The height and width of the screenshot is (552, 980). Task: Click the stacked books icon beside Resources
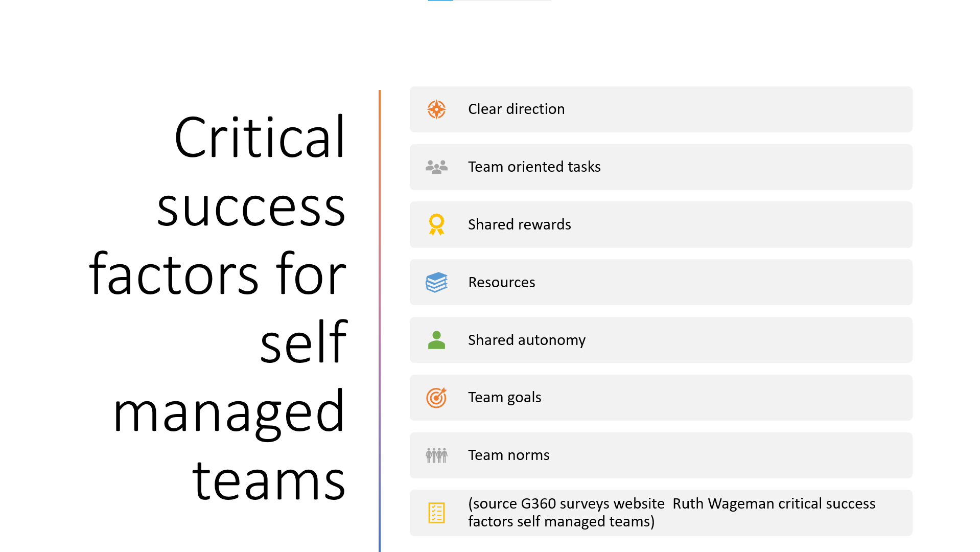pyautogui.click(x=436, y=282)
